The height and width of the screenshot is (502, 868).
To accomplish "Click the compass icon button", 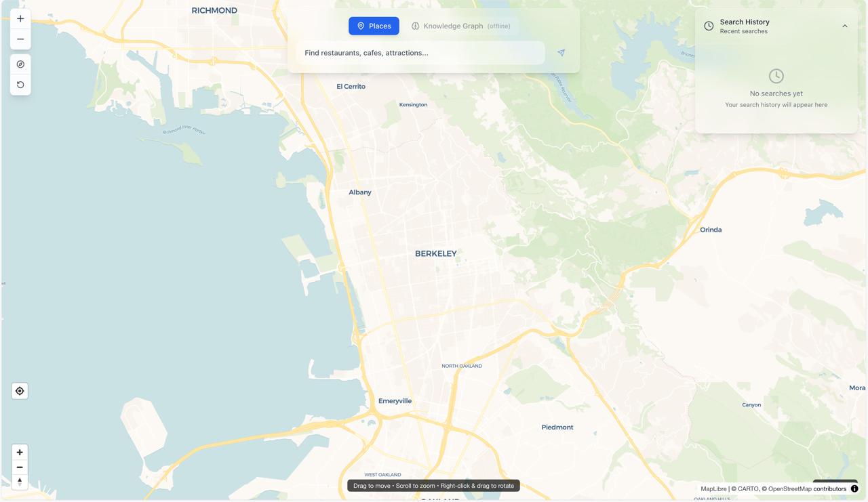I will [20, 64].
